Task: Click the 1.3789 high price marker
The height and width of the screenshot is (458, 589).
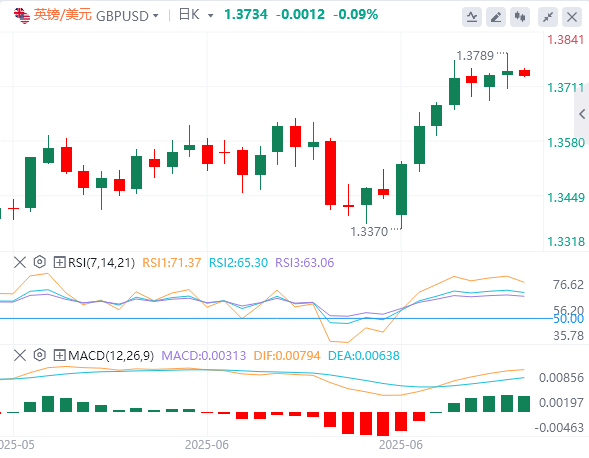Action: (x=475, y=56)
